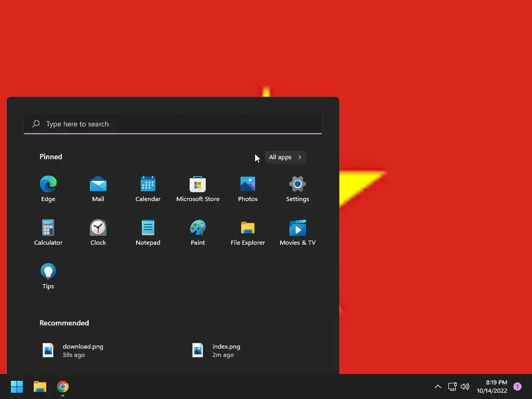532x399 pixels.
Task: Open the Calendar pinned app
Action: coord(148,189)
